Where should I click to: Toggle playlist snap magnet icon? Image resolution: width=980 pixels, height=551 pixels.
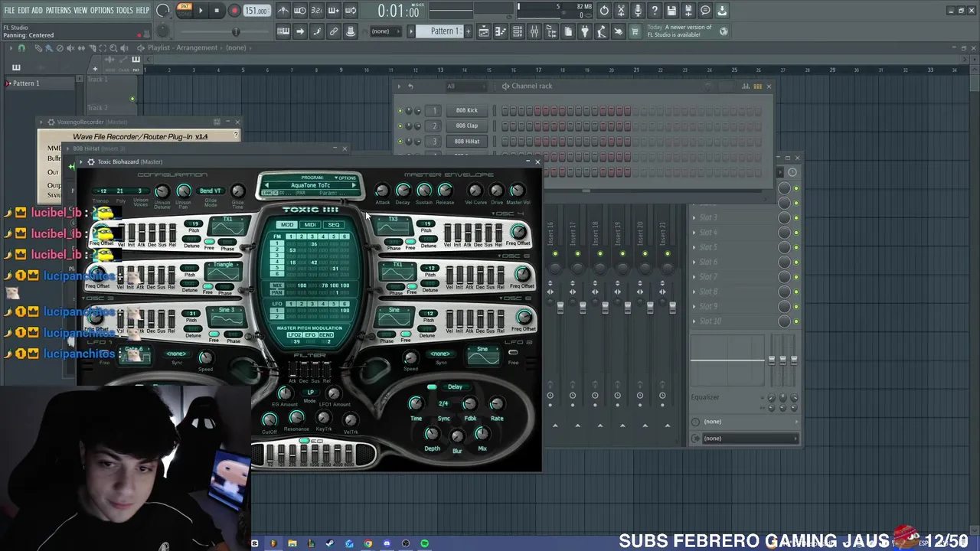click(21, 47)
